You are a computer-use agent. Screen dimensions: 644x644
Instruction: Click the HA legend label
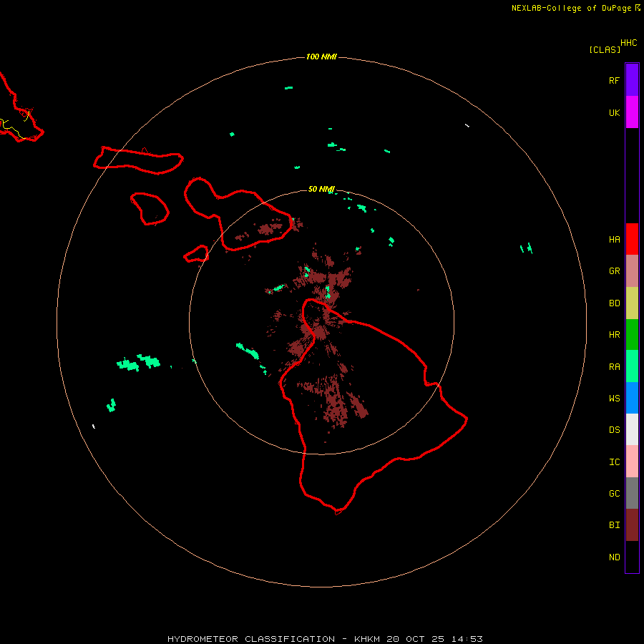coord(614,240)
